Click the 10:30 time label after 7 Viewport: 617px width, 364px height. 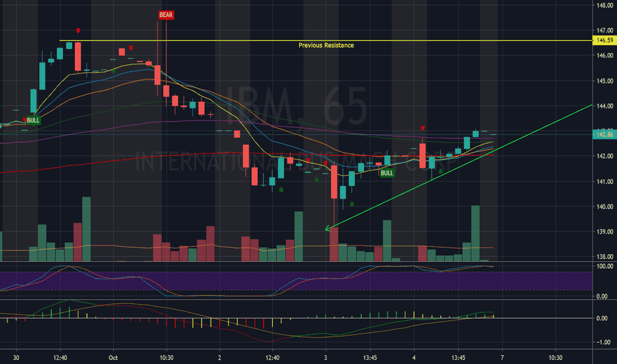pyautogui.click(x=555, y=357)
